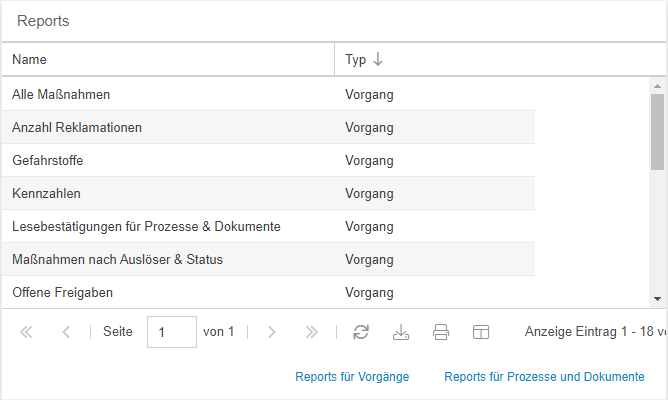Open table layout settings icon

(x=481, y=332)
